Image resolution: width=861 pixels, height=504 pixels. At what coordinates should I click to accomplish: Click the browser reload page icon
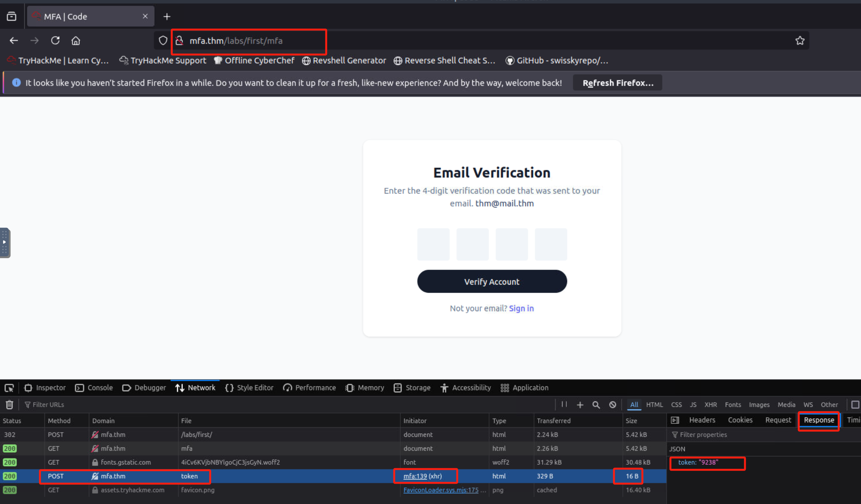click(x=55, y=40)
